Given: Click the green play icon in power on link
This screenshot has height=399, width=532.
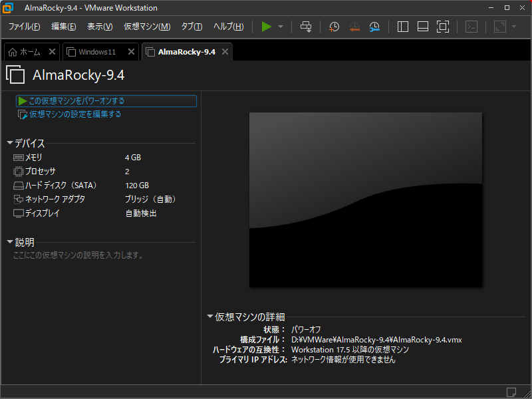Looking at the screenshot, I should (23, 101).
